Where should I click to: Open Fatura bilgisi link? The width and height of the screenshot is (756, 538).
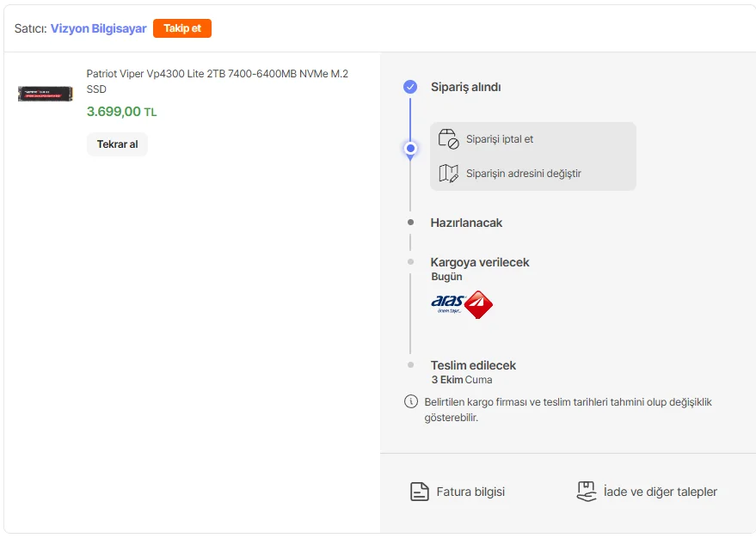[x=470, y=492]
